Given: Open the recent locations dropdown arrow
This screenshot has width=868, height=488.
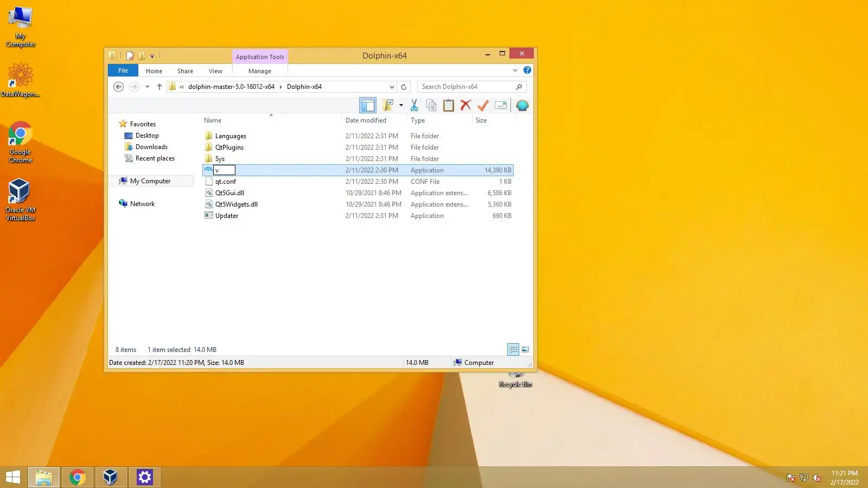Looking at the screenshot, I should (x=147, y=87).
